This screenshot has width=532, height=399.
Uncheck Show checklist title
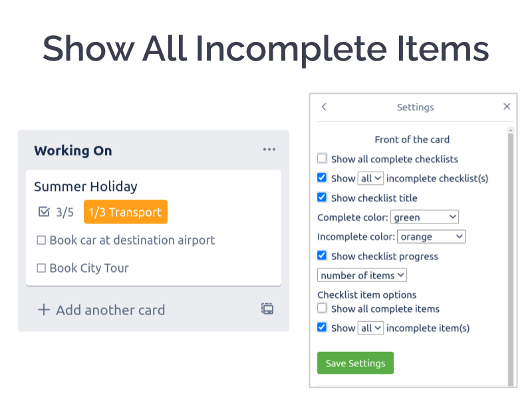pos(322,197)
